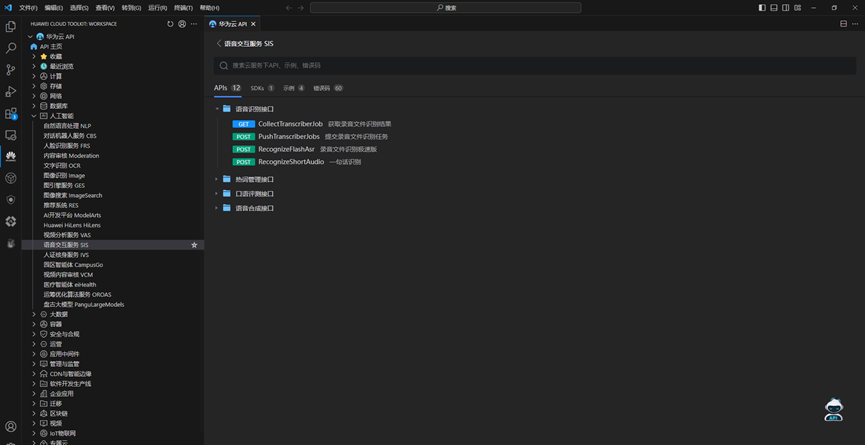This screenshot has width=865, height=445.
Task: Click the user login icon in sidebar header
Action: [x=182, y=24]
